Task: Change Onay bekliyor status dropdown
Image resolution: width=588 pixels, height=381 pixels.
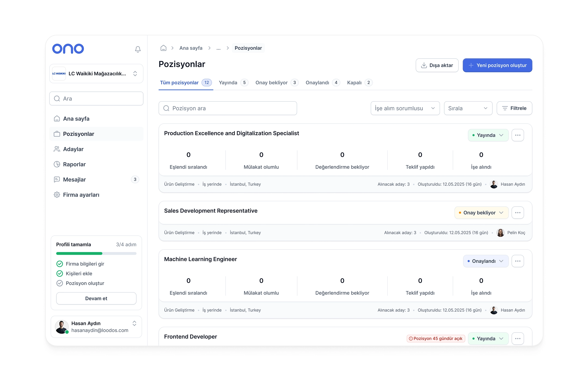Action: (481, 213)
